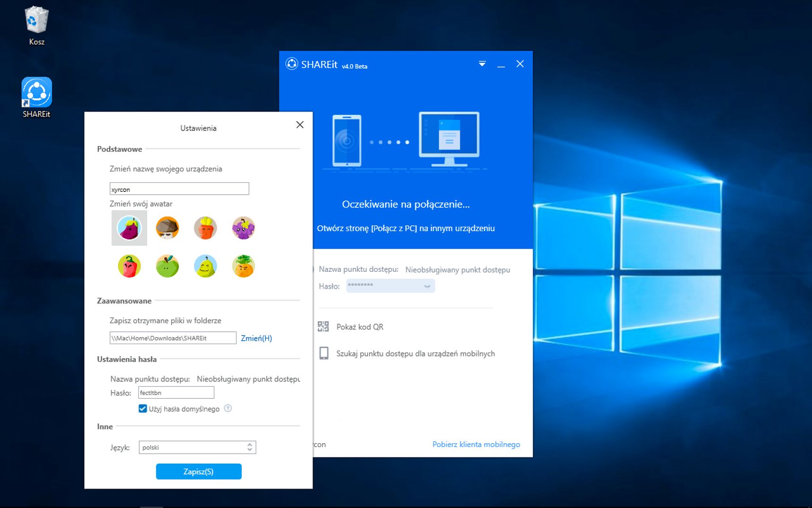812x508 pixels.
Task: Click 'Pobierz klienta mobilnego' link
Action: pyautogui.click(x=476, y=444)
